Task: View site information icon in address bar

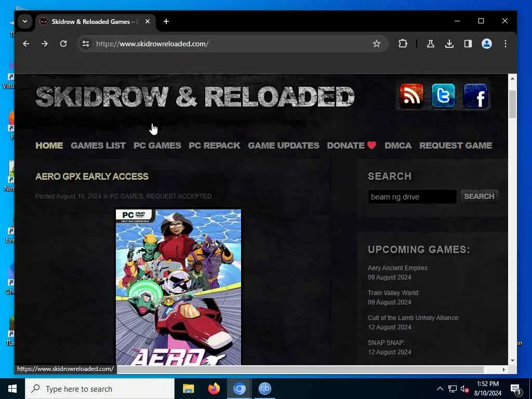Action: (x=86, y=44)
